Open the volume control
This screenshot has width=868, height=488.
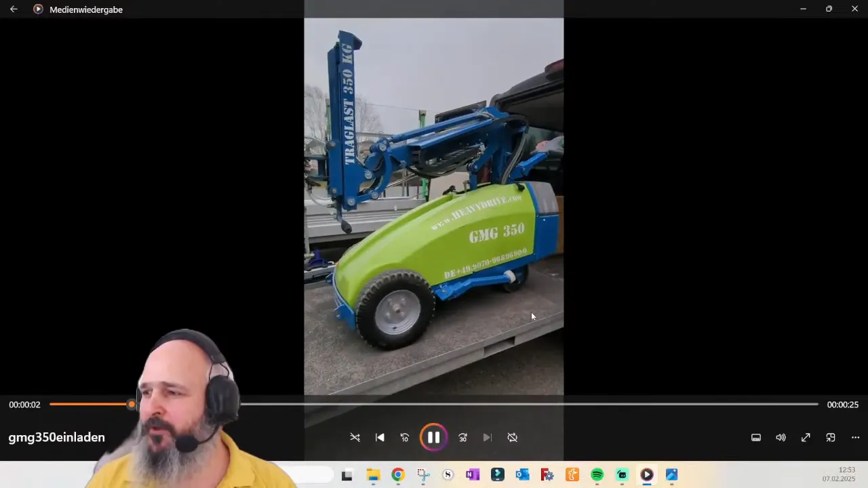coord(781,438)
